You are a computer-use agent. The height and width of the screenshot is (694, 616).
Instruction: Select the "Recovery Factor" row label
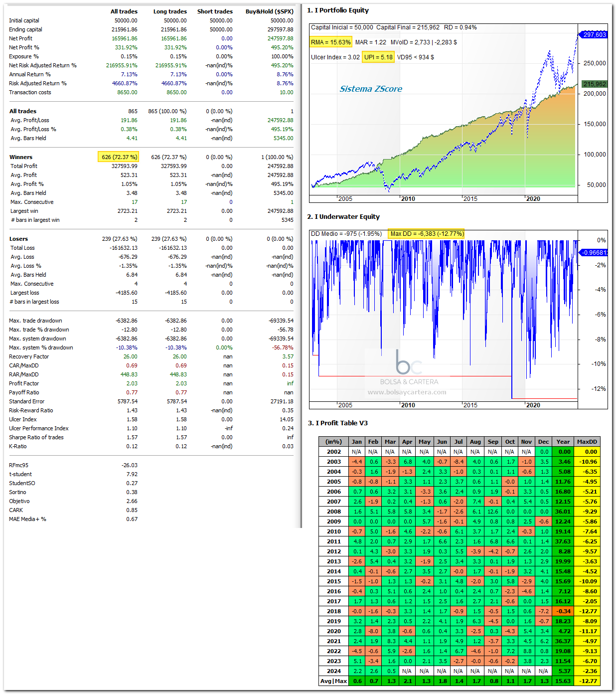(x=29, y=356)
